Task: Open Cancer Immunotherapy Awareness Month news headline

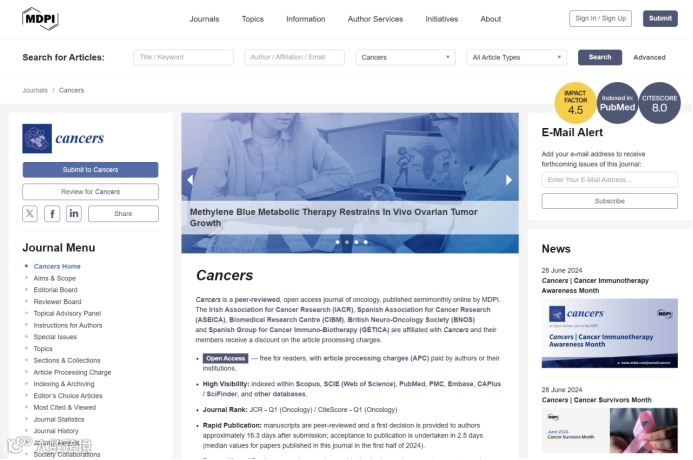Action: click(595, 285)
